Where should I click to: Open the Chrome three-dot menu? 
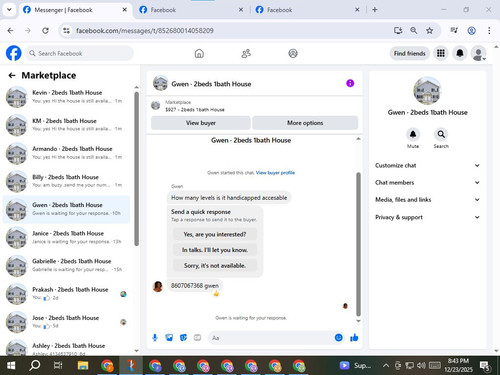click(x=489, y=31)
